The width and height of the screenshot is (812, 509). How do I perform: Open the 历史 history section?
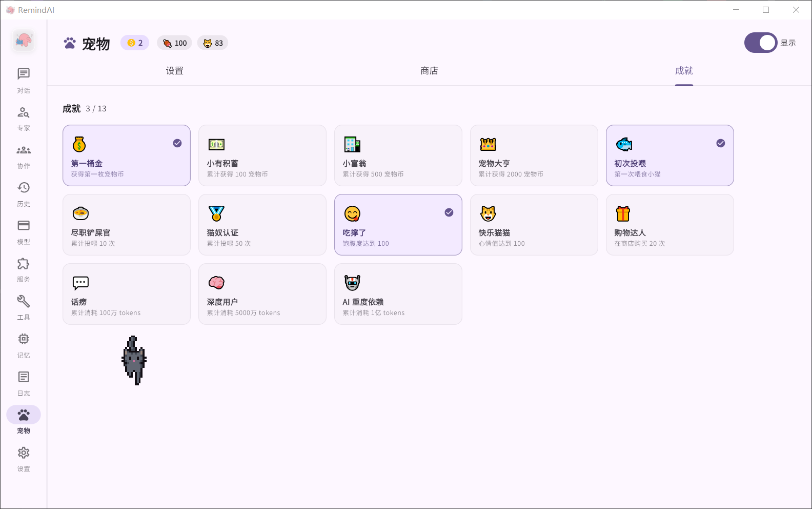tap(24, 194)
